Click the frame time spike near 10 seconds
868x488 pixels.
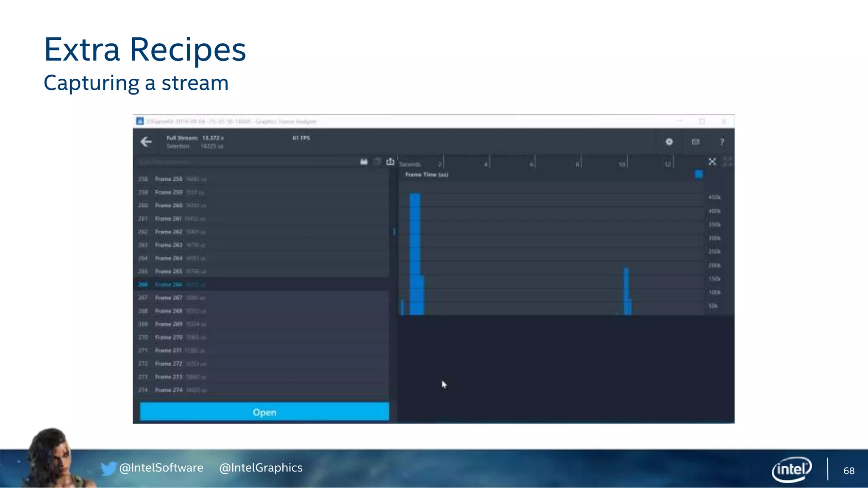626,291
